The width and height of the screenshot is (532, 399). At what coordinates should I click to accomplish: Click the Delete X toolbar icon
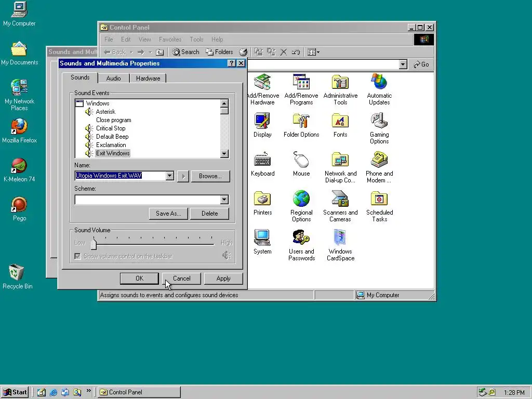[284, 52]
